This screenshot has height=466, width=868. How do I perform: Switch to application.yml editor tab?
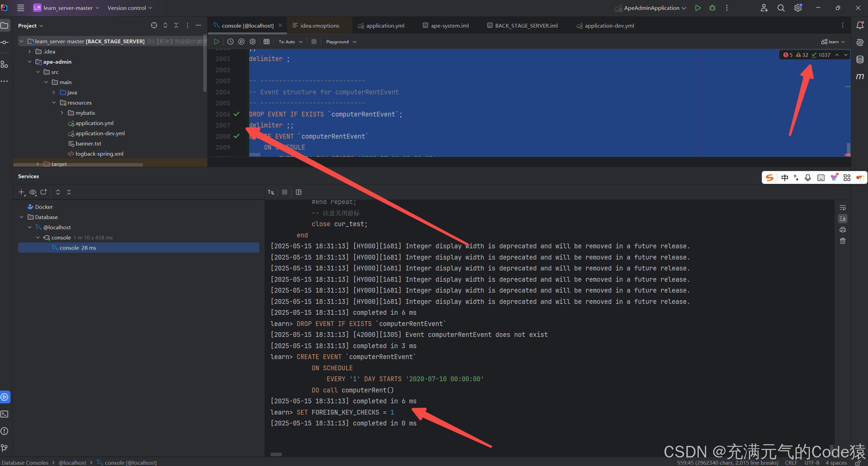tap(385, 26)
